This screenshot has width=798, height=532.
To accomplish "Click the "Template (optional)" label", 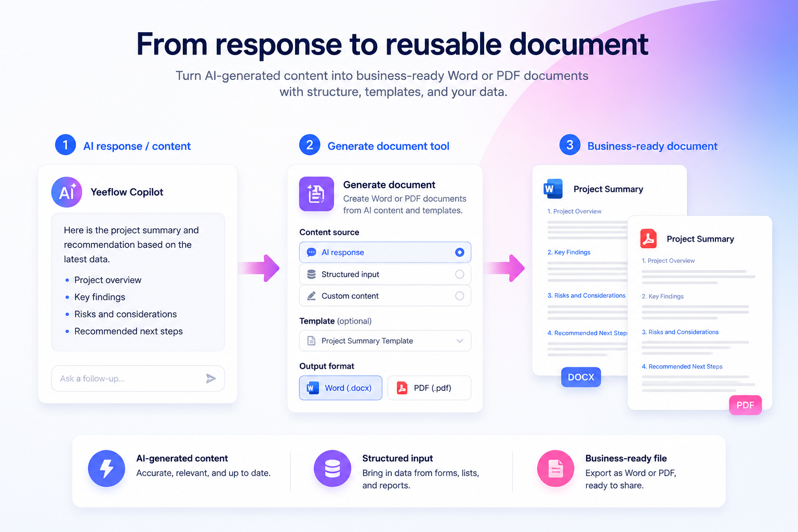I will (336, 321).
